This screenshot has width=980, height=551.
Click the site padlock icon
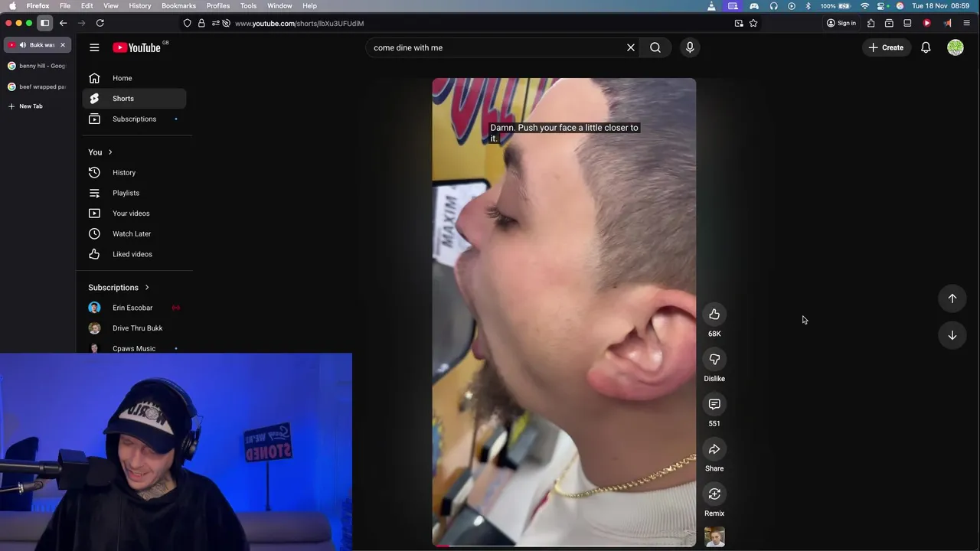(201, 23)
